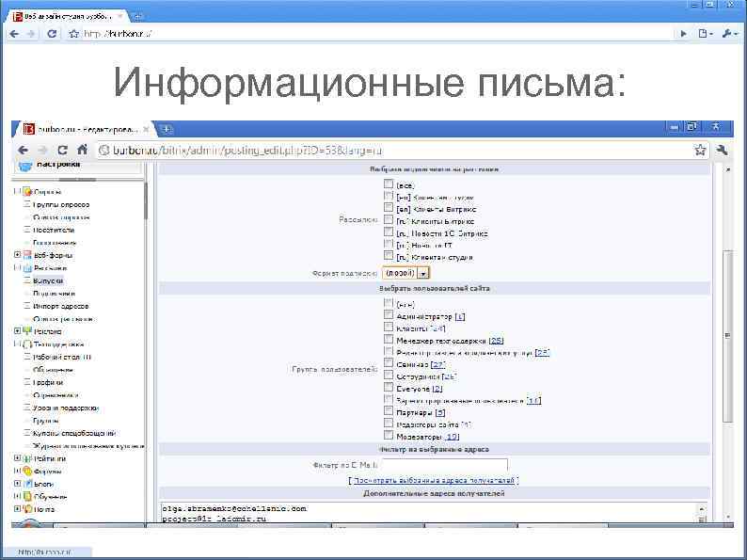Screen dimensions: 747x560
Task: Bookmark star in outer browser address bar
Action: click(73, 34)
